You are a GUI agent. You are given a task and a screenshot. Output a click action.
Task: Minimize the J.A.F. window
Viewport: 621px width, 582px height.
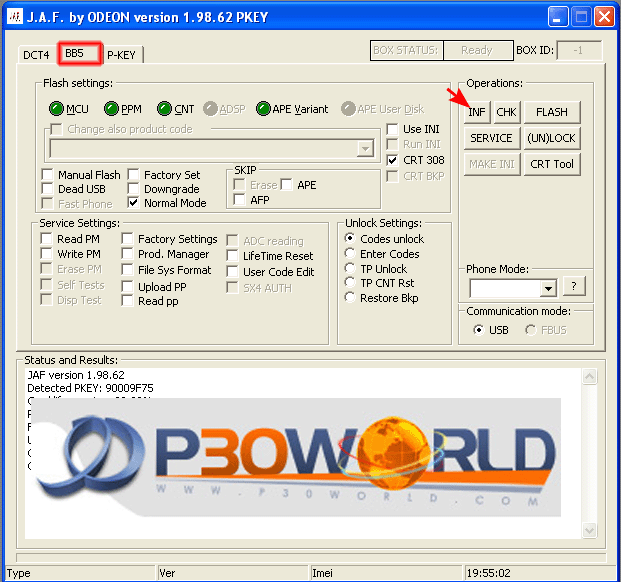558,17
